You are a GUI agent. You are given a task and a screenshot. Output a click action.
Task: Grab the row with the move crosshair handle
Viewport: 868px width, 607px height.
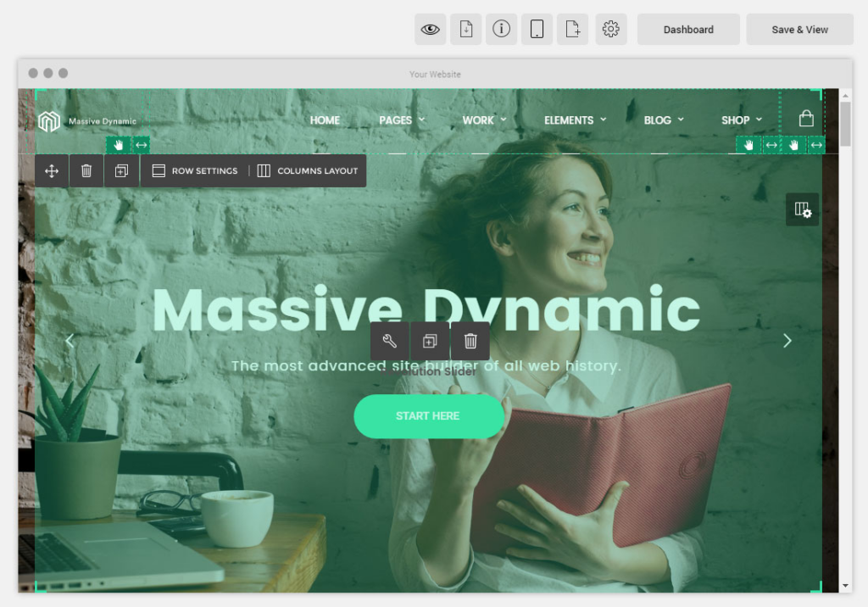click(x=52, y=170)
